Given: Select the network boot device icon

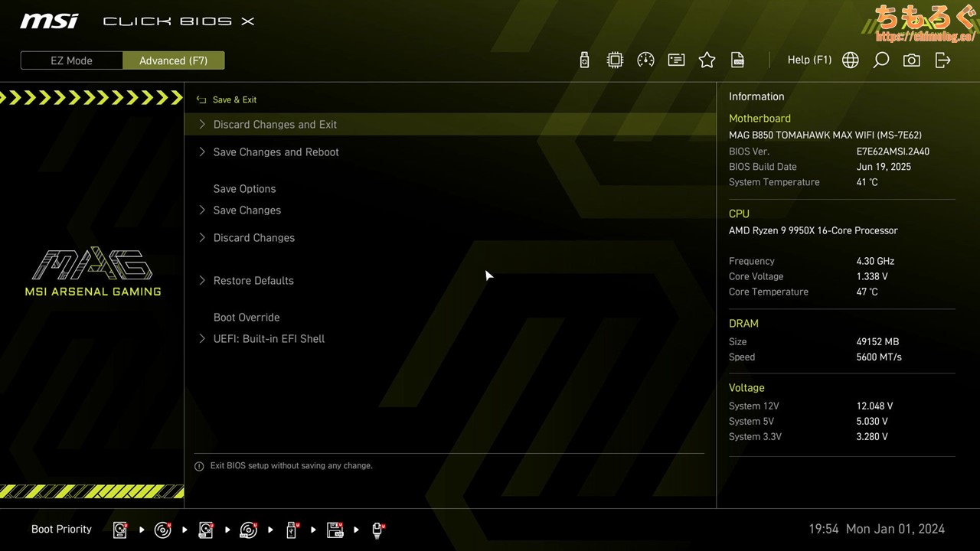Looking at the screenshot, I should click(377, 530).
